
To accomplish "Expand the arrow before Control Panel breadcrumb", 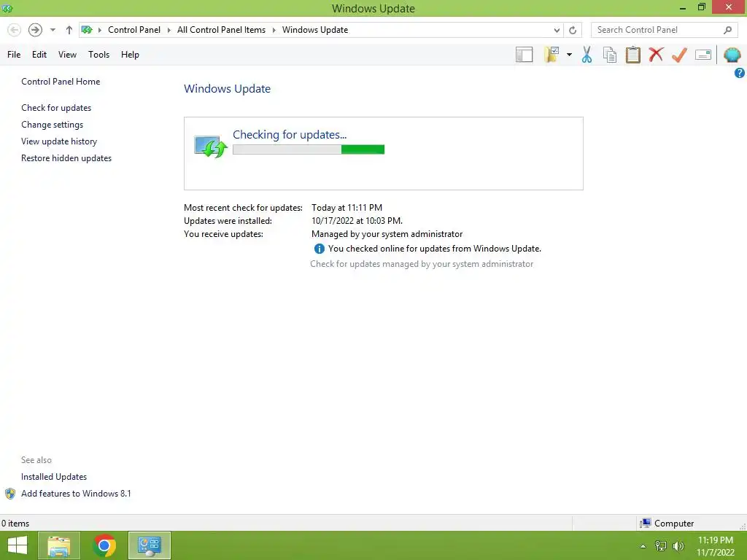I will pos(99,30).
